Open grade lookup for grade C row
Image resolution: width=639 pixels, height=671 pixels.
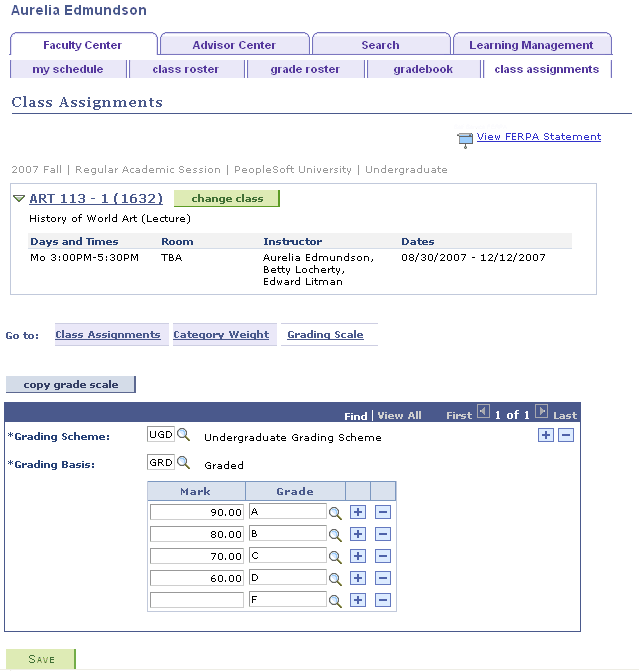click(335, 557)
